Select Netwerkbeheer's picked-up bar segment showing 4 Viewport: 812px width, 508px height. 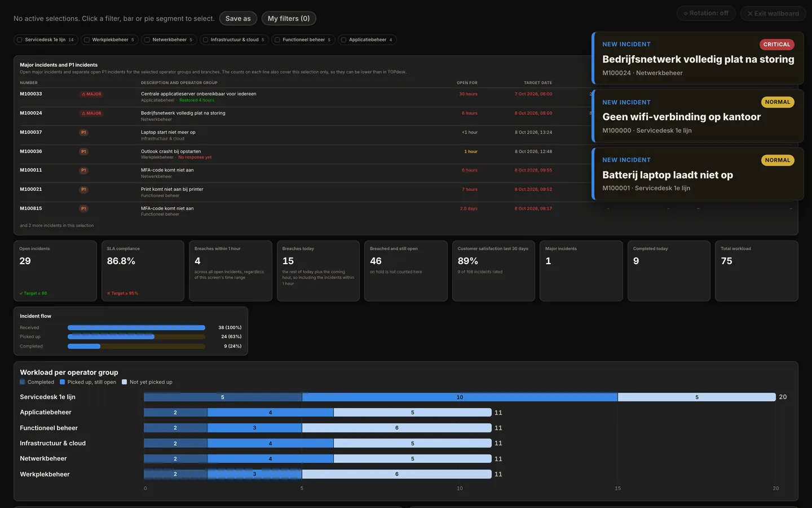271,459
